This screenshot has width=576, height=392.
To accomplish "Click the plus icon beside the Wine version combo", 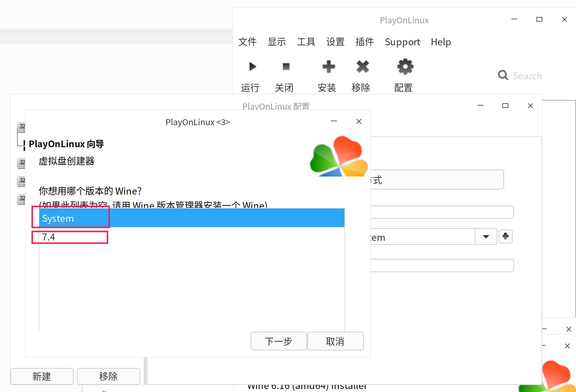I will (x=505, y=236).
